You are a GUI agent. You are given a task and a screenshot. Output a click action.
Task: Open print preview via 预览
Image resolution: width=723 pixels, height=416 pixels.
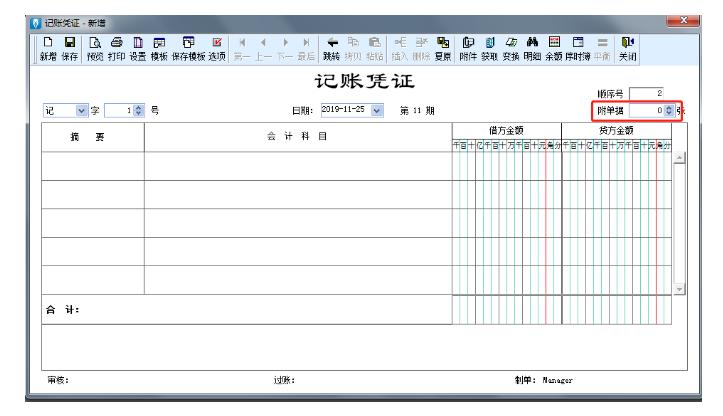95,48
